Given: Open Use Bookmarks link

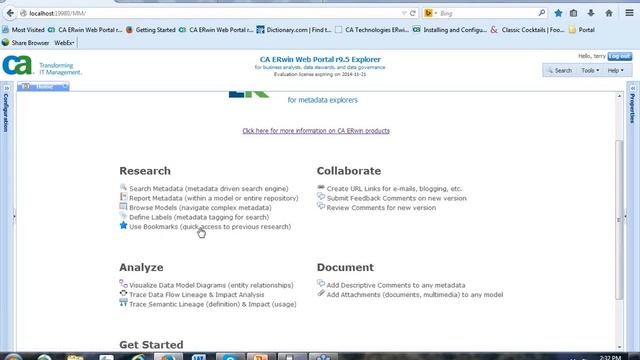Looking at the screenshot, I should pyautogui.click(x=210, y=227).
